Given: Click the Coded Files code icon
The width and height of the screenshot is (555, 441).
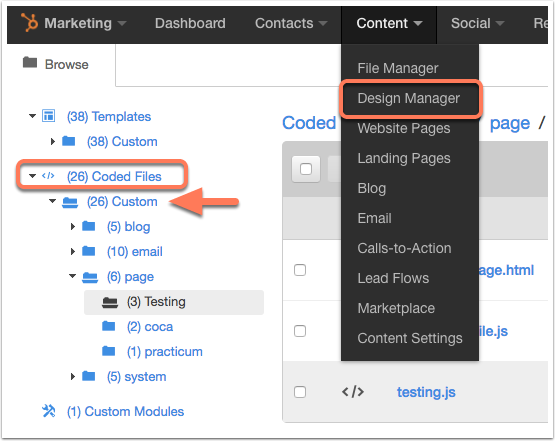Looking at the screenshot, I should (x=48, y=176).
